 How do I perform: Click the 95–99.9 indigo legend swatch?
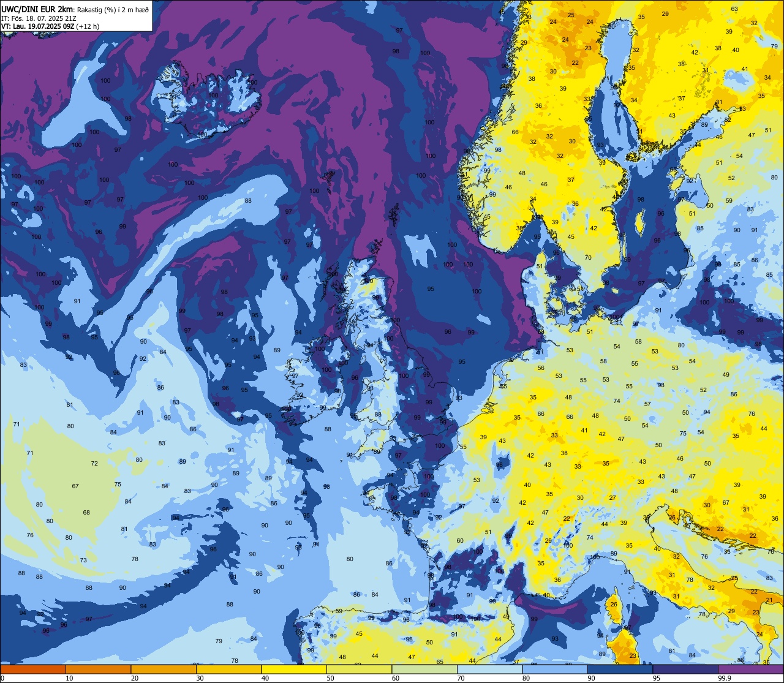pyautogui.click(x=686, y=670)
